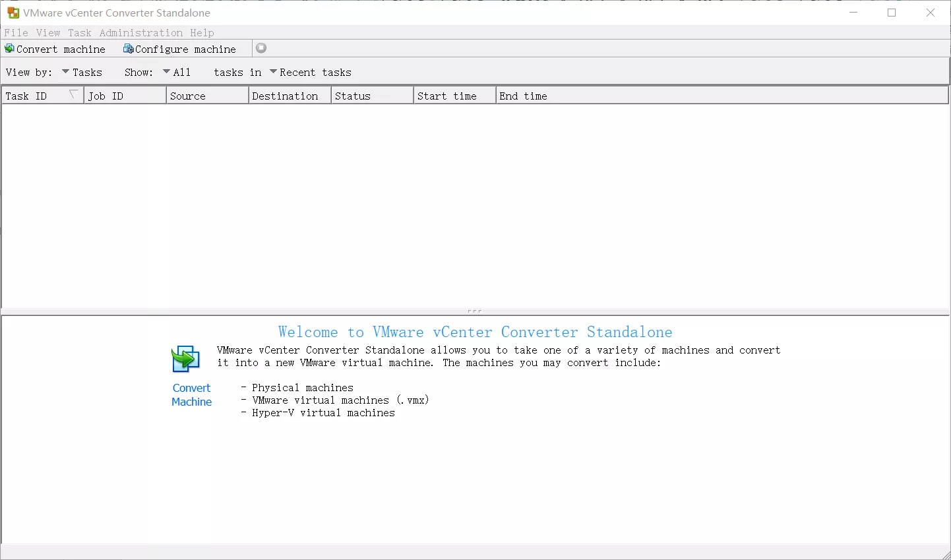Maximize the Converter window
Image resolution: width=951 pixels, height=560 pixels.
[x=892, y=13]
